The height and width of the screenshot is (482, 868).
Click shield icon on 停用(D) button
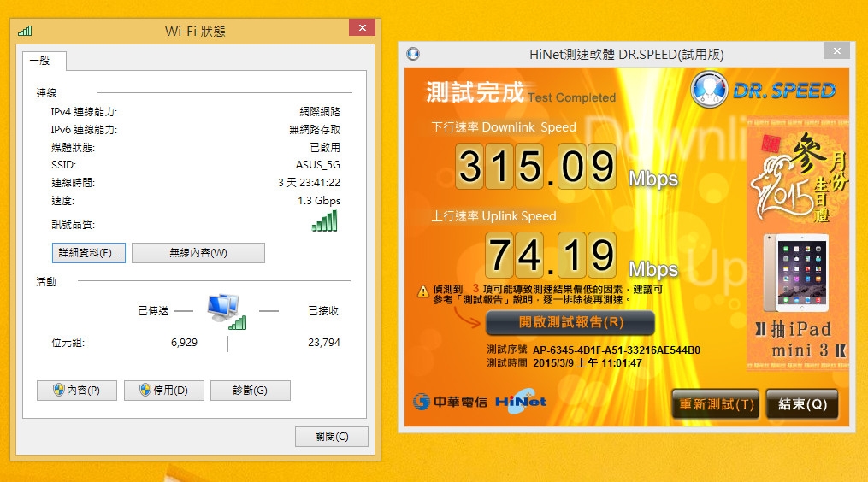click(145, 391)
